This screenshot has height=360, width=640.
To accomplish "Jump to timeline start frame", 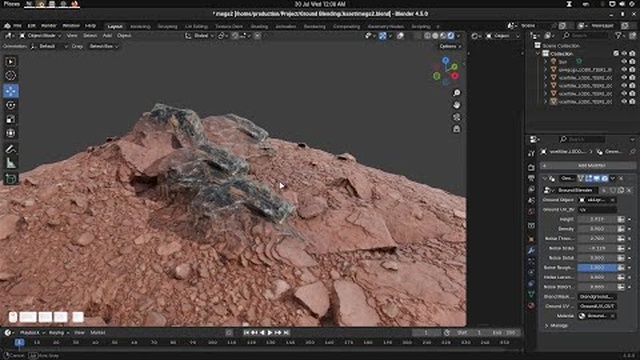I will [x=246, y=333].
